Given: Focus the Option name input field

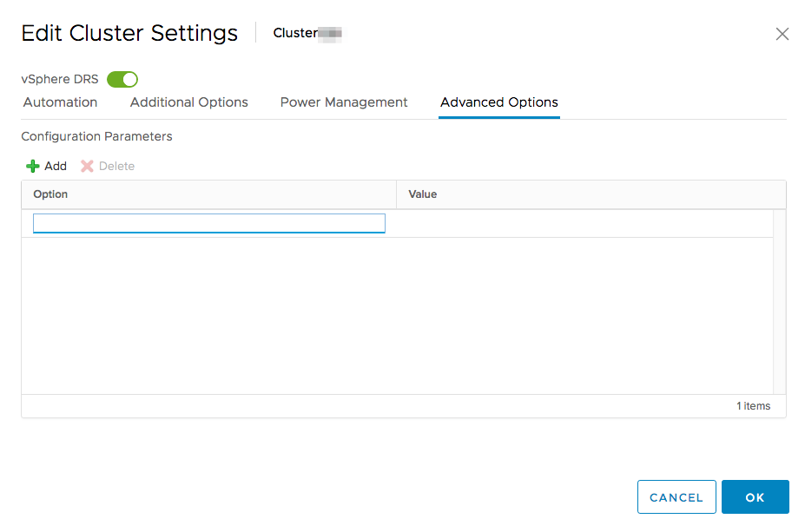Looking at the screenshot, I should [x=208, y=224].
